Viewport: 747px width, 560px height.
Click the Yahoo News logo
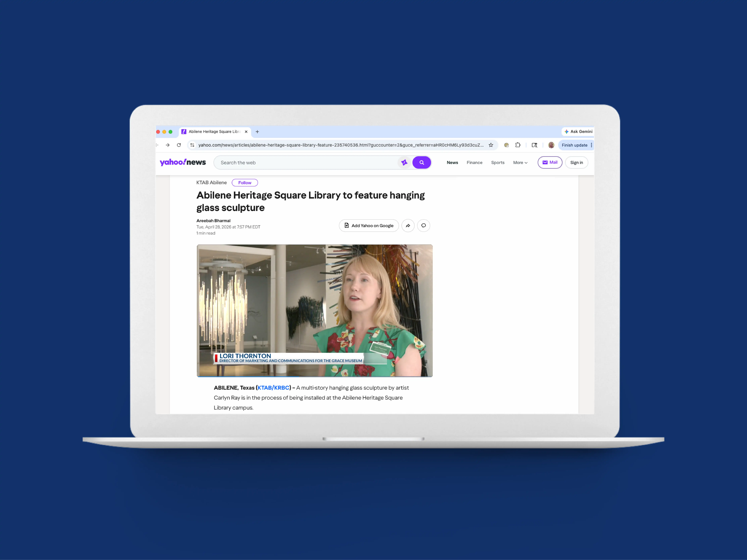(183, 162)
